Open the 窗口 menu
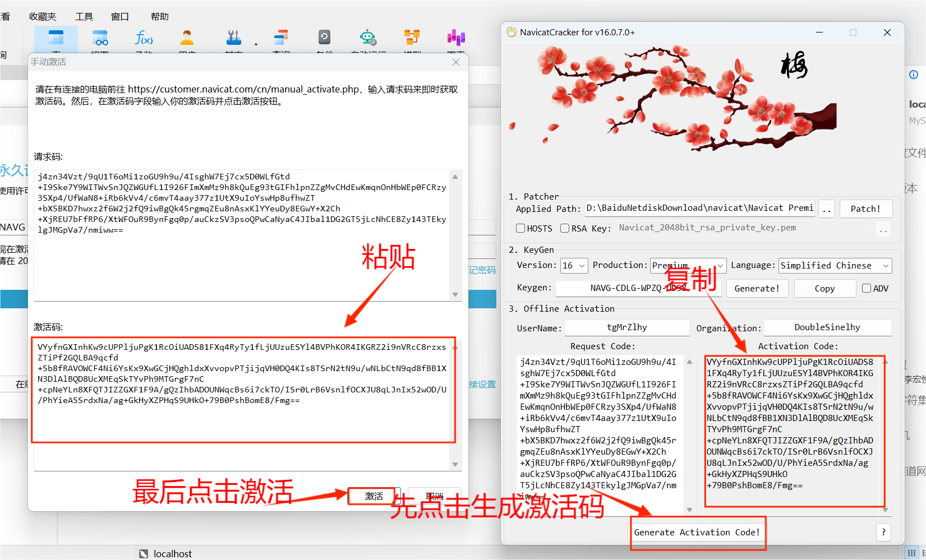926x560 pixels. tap(120, 16)
